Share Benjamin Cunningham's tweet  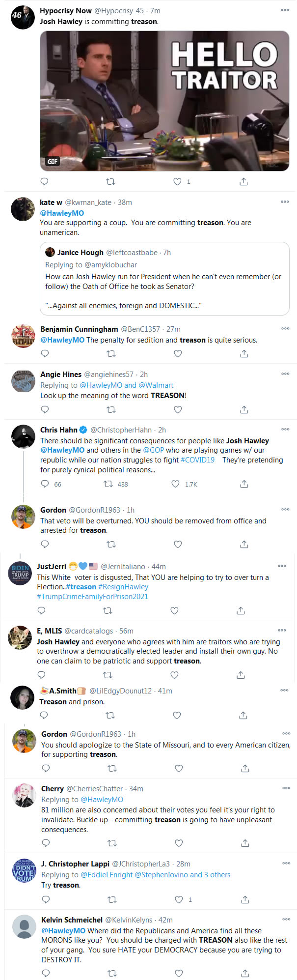244,354
